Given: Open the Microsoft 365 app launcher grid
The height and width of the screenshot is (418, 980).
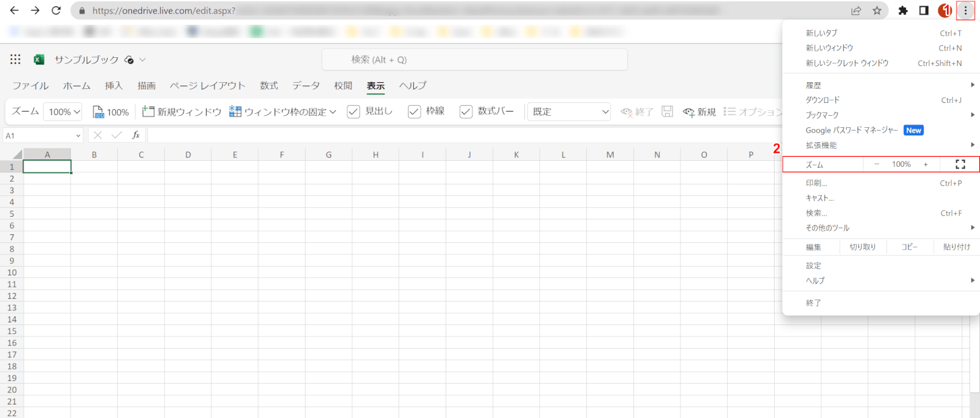Looking at the screenshot, I should pyautogui.click(x=15, y=59).
